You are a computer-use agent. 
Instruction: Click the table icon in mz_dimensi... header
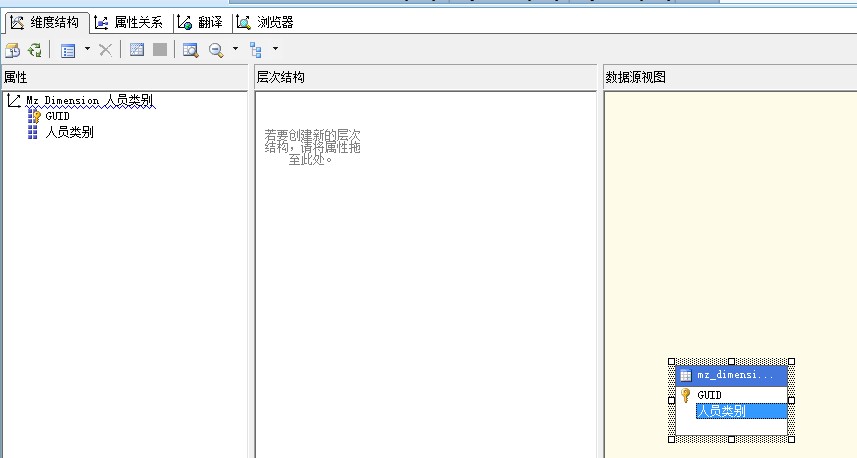coord(686,375)
